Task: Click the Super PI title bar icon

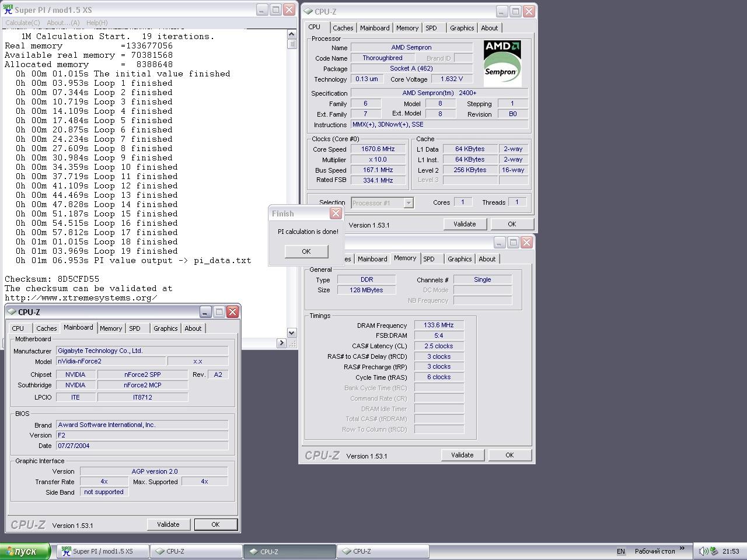Action: pyautogui.click(x=8, y=10)
